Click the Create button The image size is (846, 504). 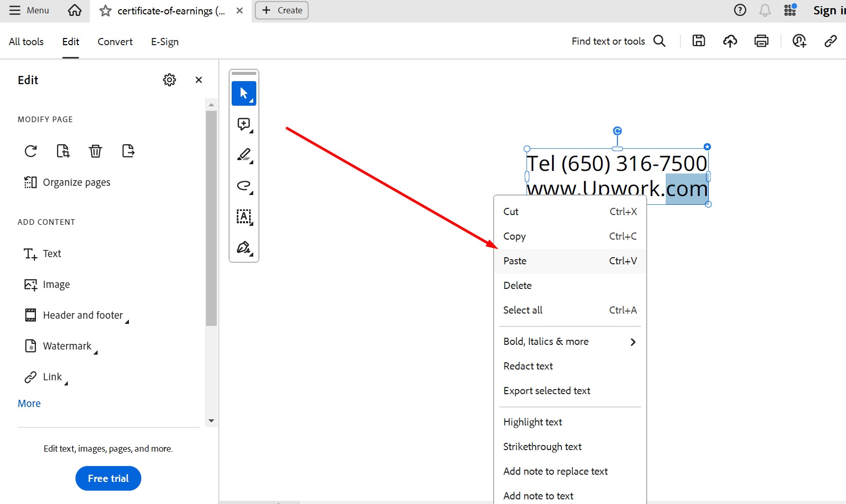281,10
